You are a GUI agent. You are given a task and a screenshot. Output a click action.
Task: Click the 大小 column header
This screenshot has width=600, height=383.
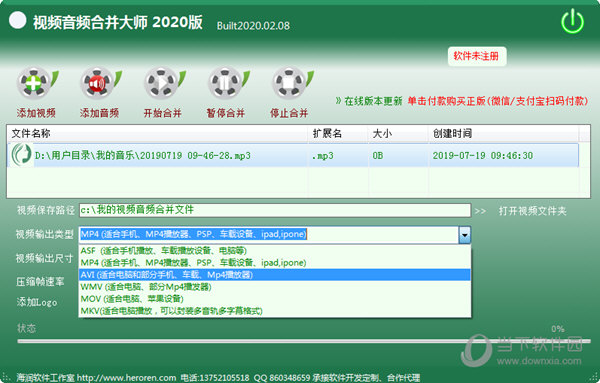point(398,134)
